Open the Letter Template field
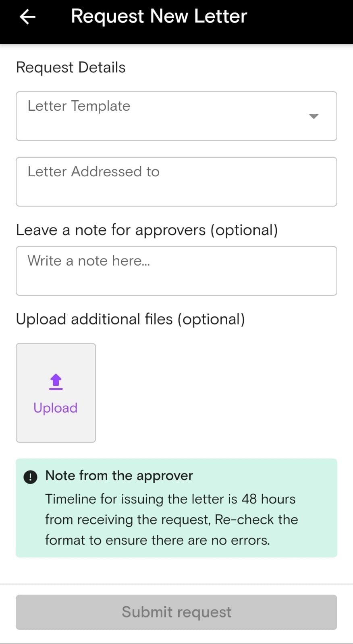Viewport: 353px width, 644px height. tap(161, 116)
